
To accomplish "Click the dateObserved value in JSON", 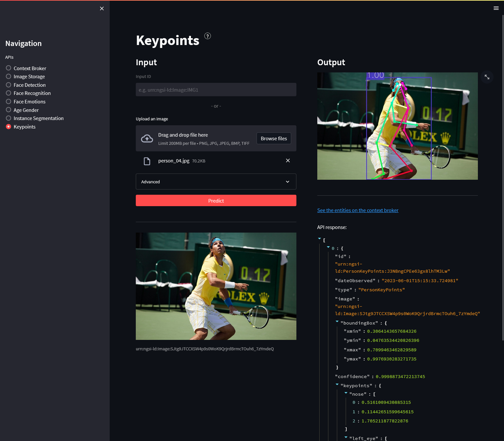I will coord(420,281).
